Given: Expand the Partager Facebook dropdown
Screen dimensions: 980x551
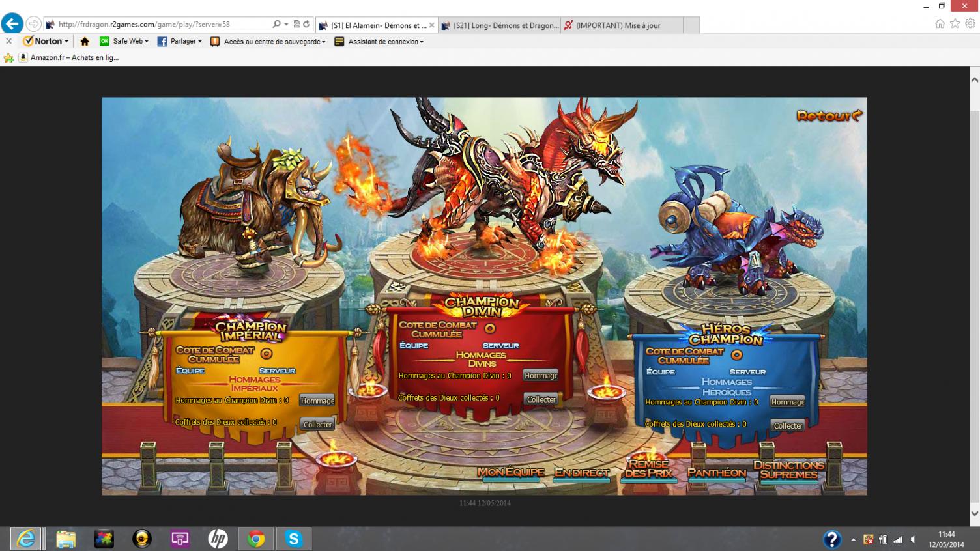Looking at the screenshot, I should click(179, 42).
